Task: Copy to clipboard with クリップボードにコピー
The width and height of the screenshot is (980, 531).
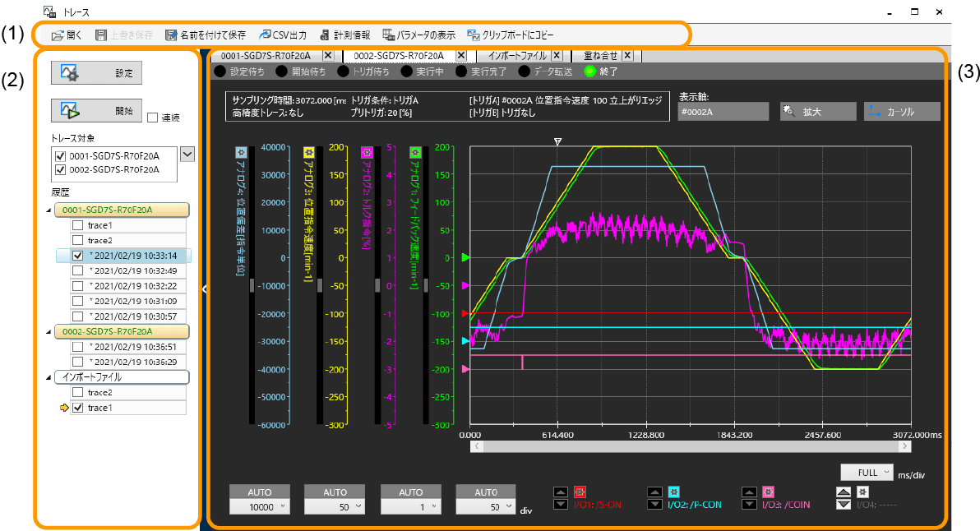Action: (x=474, y=35)
